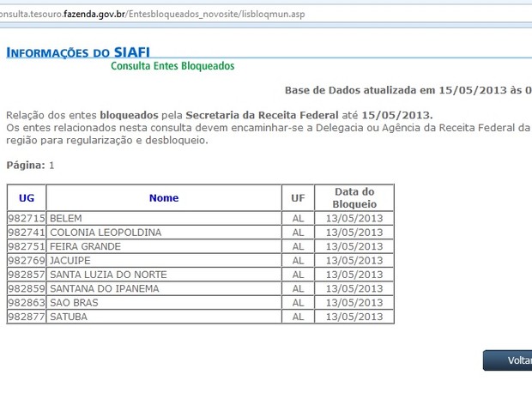
Task: Click the UF column header
Action: point(298,198)
